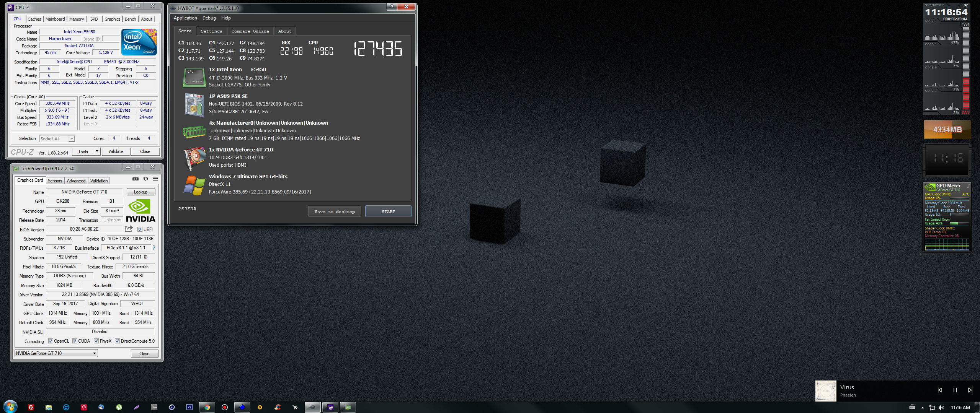Open Thunderbird from the taskbar

click(101, 407)
